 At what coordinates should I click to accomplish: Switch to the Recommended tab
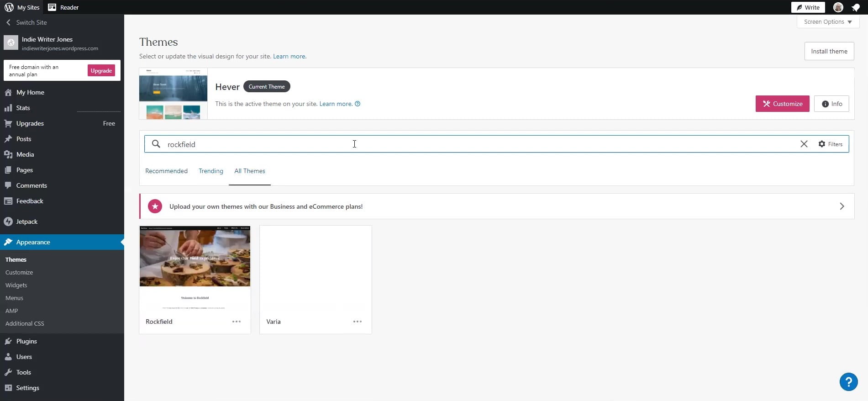(x=166, y=171)
